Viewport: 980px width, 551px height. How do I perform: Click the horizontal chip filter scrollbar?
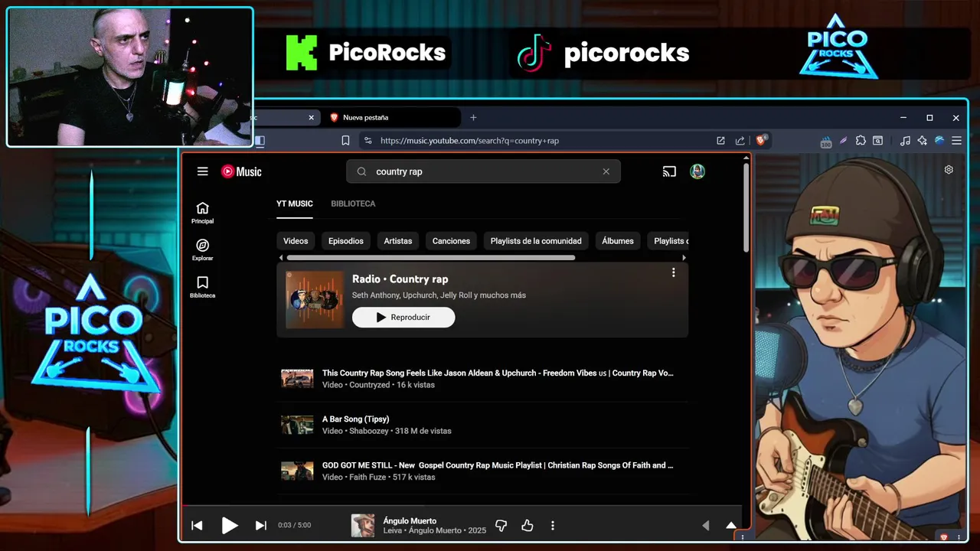430,258
